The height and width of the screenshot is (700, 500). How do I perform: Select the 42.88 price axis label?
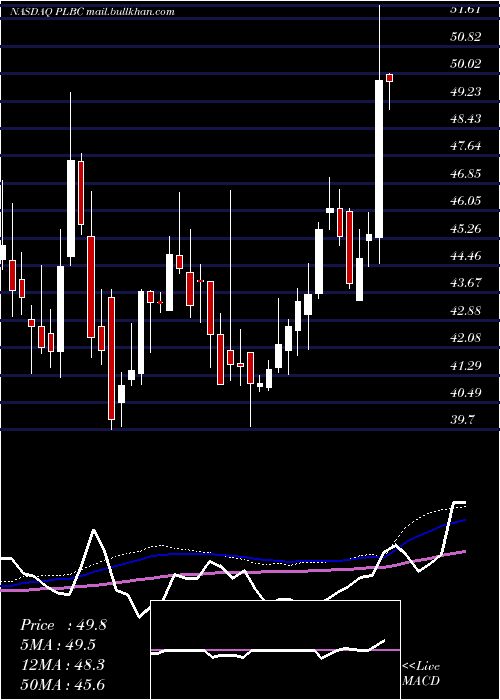(x=466, y=311)
